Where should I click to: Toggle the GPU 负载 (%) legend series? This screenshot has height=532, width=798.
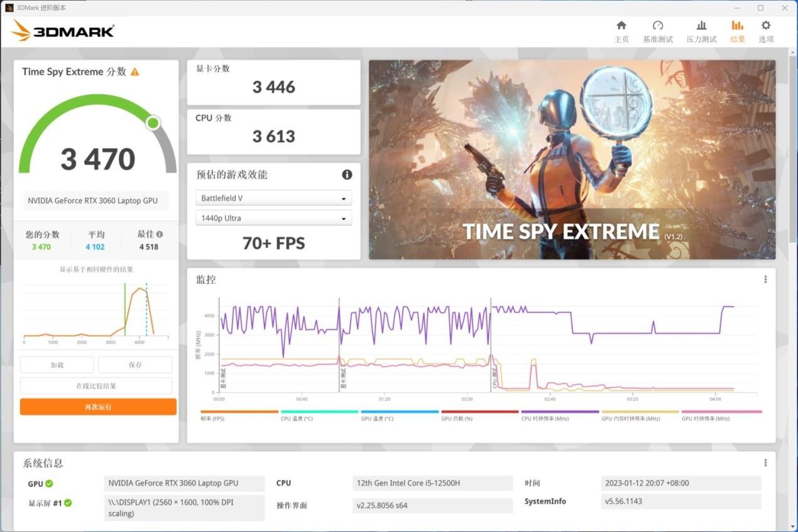click(479, 416)
